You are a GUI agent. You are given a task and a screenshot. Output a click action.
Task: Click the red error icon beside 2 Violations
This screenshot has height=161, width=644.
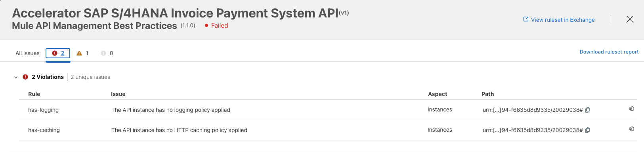(25, 77)
